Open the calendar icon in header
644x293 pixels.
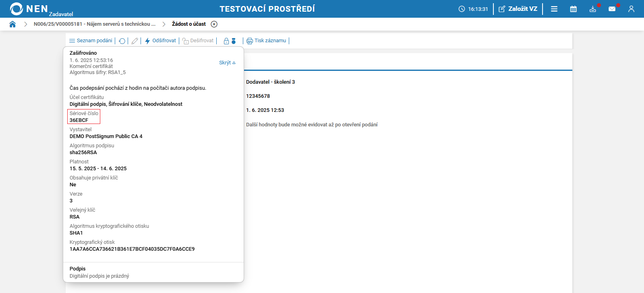pyautogui.click(x=574, y=9)
